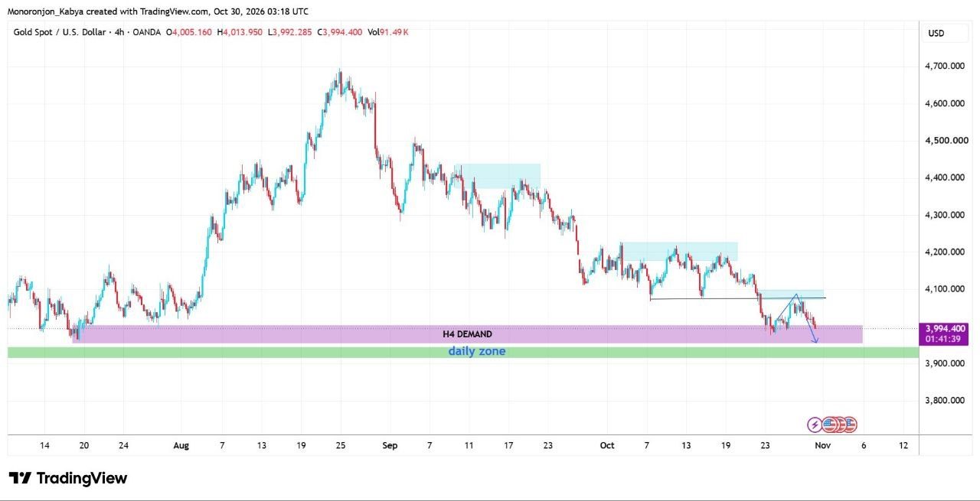
Task: Click the 24 date label on time axis
Action: pyautogui.click(x=124, y=445)
